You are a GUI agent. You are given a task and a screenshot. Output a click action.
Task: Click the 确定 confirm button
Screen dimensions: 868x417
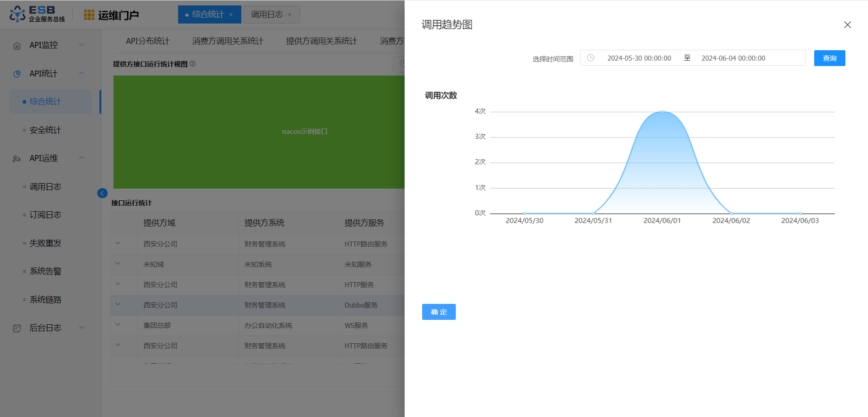point(439,312)
